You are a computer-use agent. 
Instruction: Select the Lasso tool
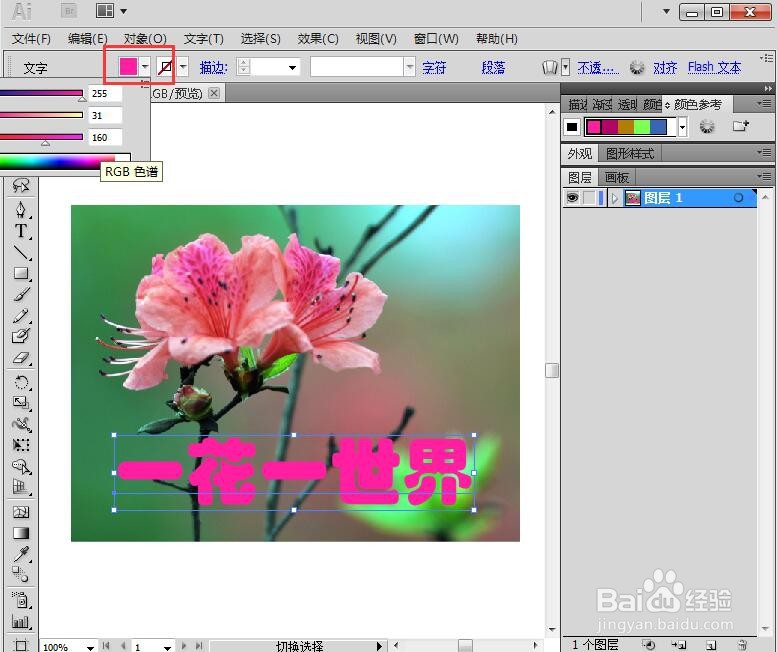click(x=21, y=186)
